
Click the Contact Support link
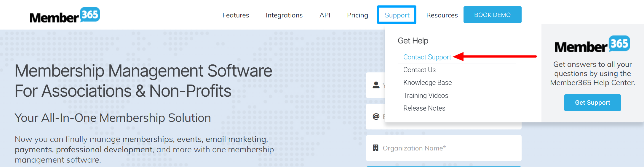click(427, 57)
